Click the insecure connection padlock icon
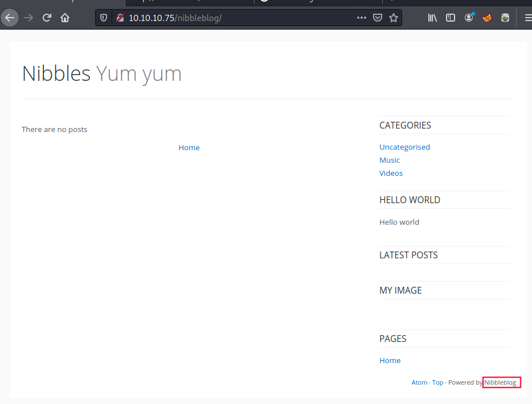 click(120, 18)
